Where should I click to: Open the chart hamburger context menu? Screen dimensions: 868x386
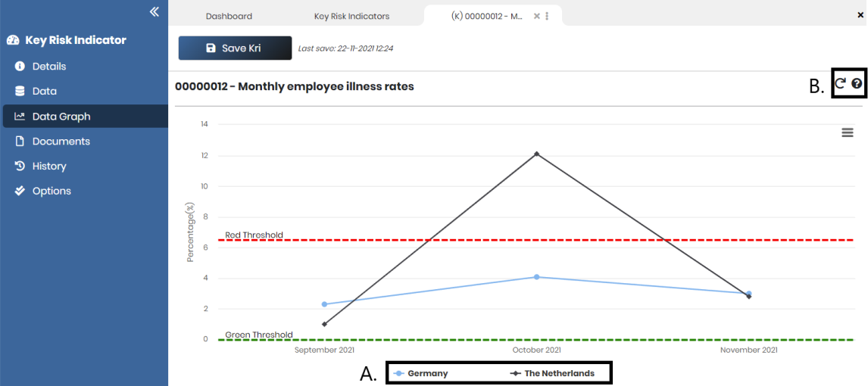[848, 132]
